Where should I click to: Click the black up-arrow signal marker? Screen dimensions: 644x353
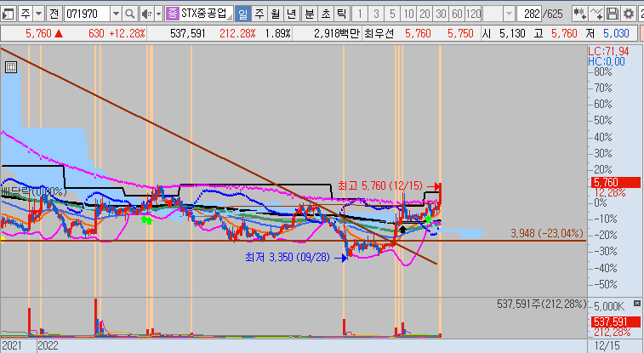pos(402,229)
